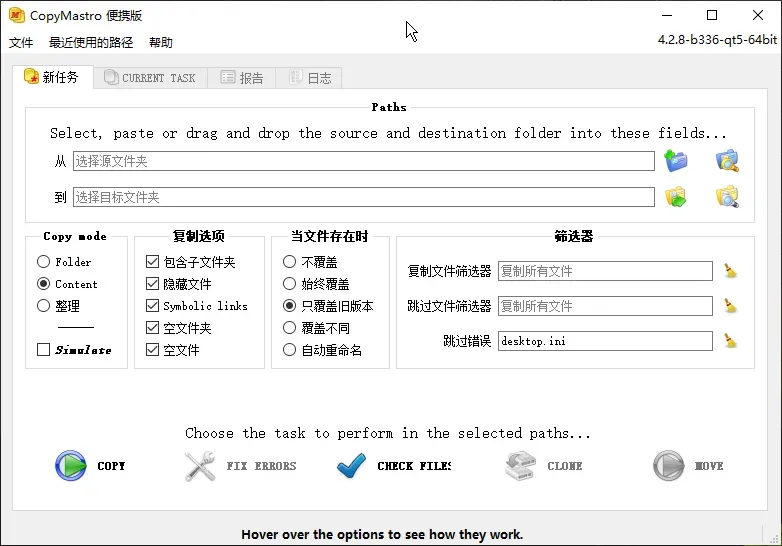Uncheck the Symbolic links option

tap(153, 306)
